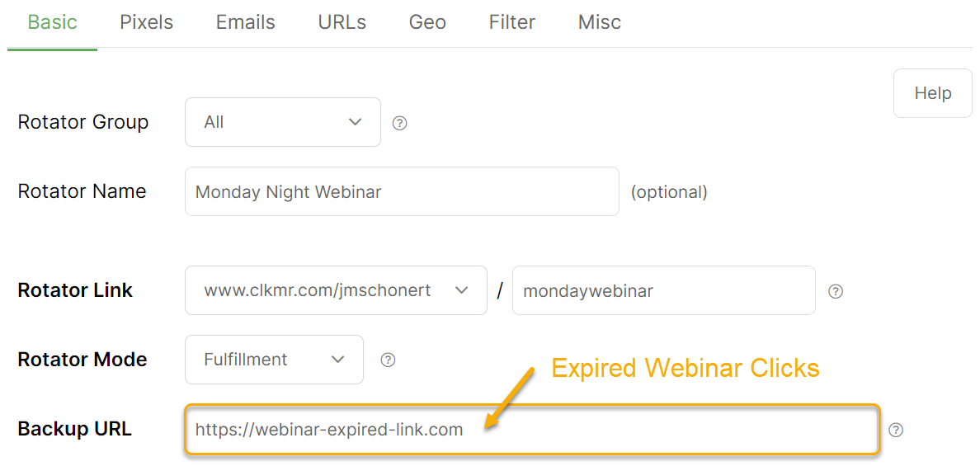Expand the Rotator Link domain dropdown
980x466 pixels.
[335, 290]
